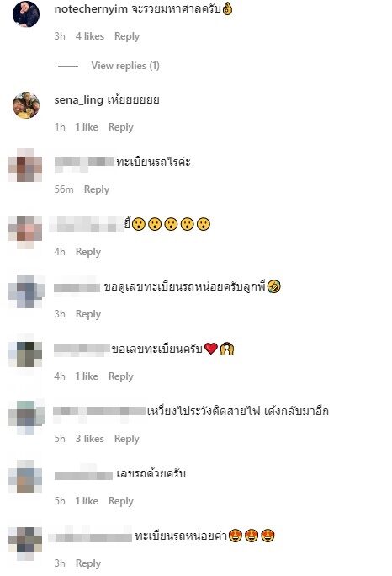Open blurred avatar beside the 56m comment

(x=25, y=165)
